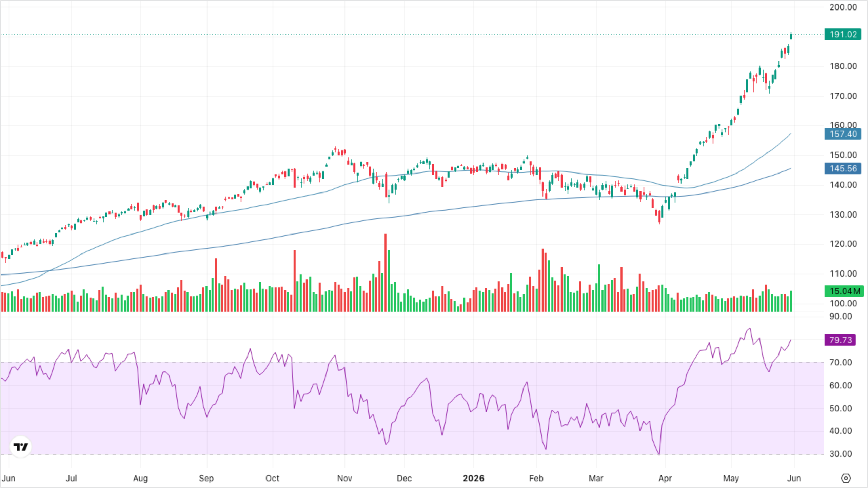Click the 79.73 RSI value label

pos(840,340)
